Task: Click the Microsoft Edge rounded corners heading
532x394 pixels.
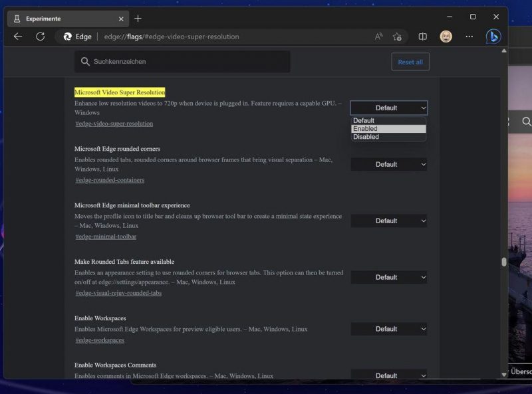Action: (x=117, y=149)
